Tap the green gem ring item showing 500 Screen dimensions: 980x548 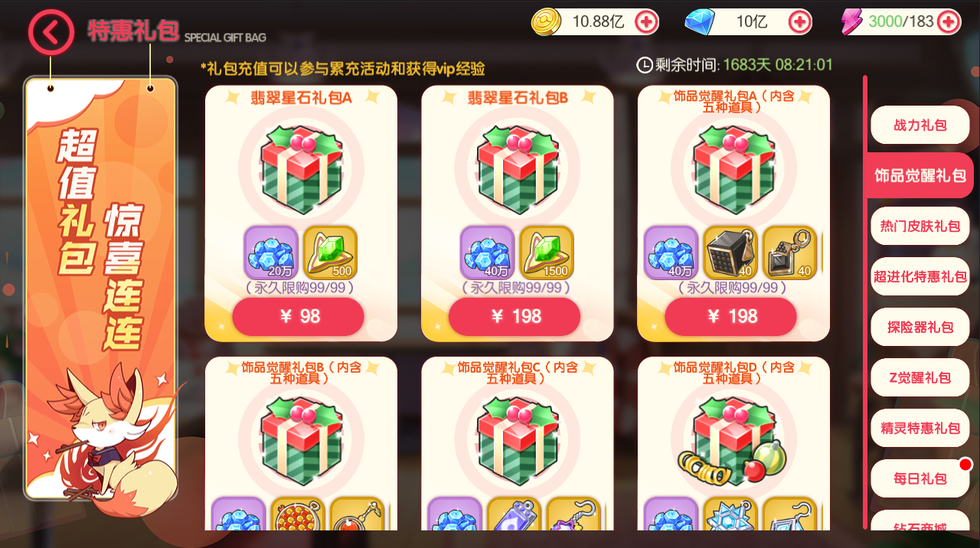coord(330,253)
